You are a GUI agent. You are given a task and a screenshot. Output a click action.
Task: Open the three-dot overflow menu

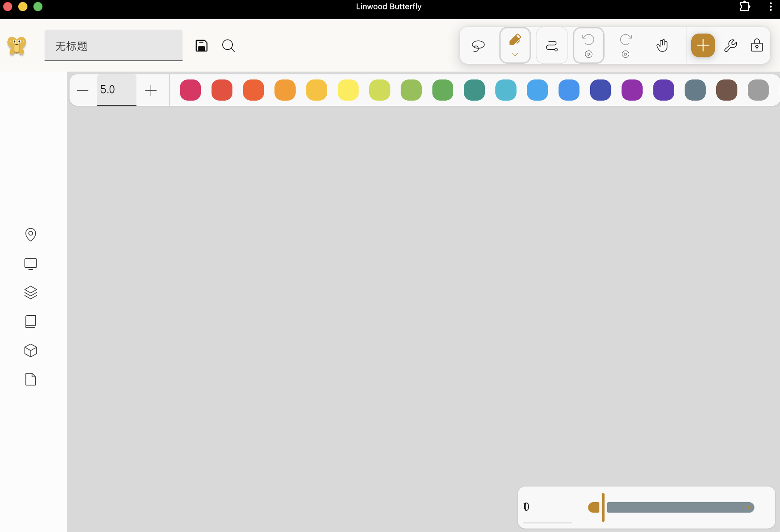pos(770,7)
